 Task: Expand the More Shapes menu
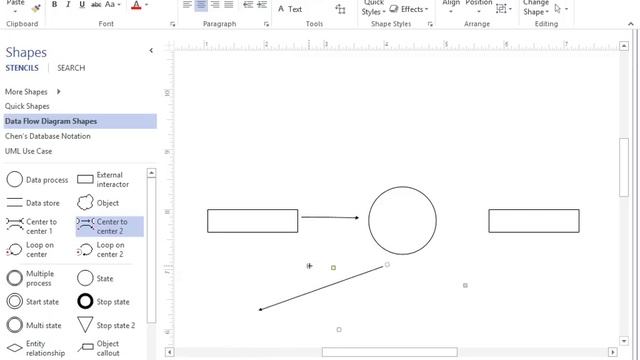point(33,92)
